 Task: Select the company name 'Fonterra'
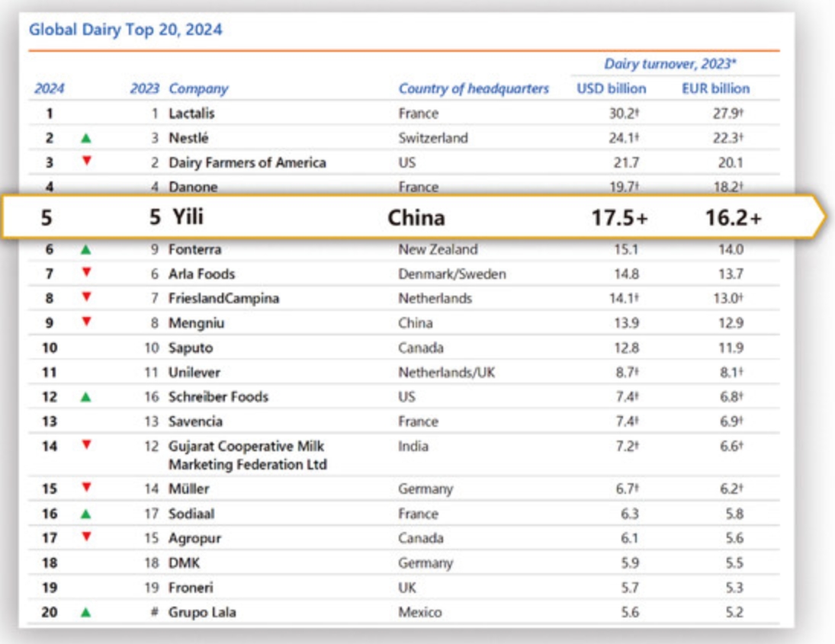(x=195, y=249)
